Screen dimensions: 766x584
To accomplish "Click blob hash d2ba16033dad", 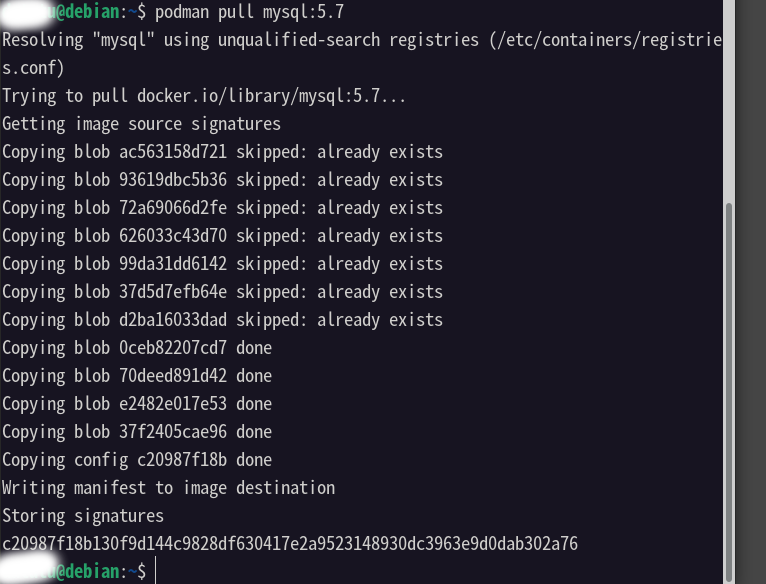I will [x=173, y=320].
